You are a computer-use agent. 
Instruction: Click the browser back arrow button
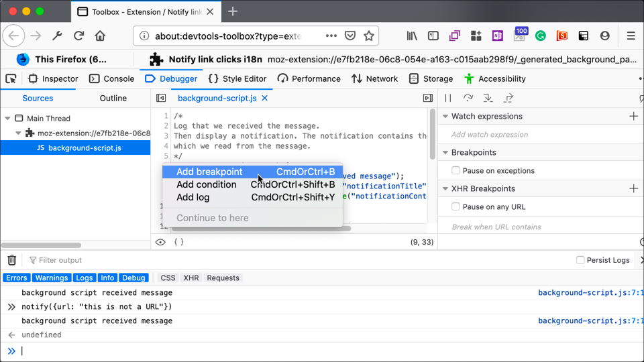pyautogui.click(x=13, y=36)
